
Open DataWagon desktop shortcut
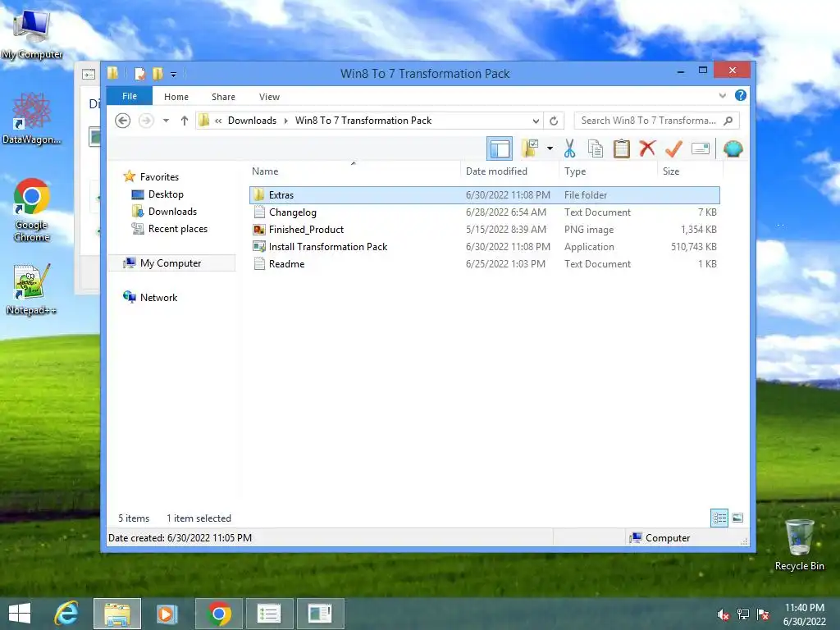(x=32, y=118)
